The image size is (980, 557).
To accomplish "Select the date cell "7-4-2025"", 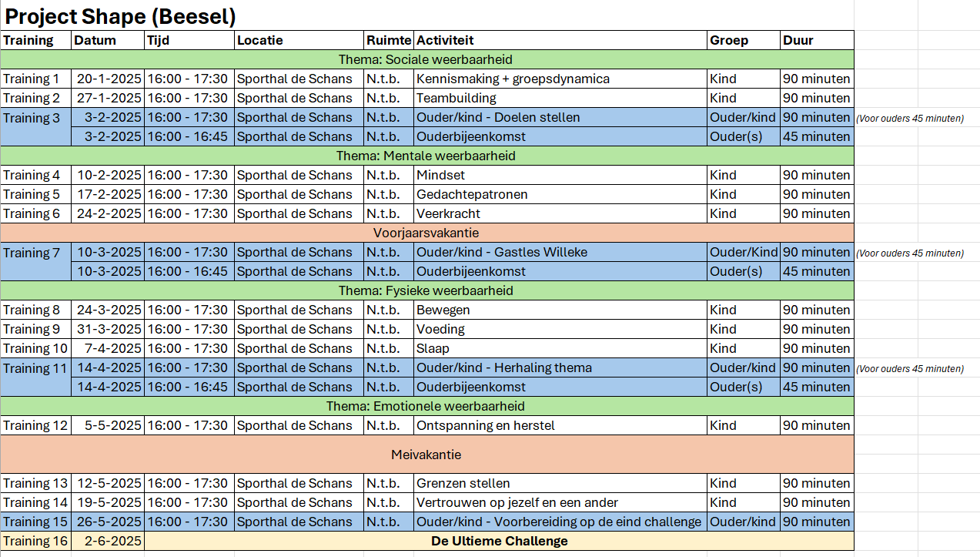I will click(x=108, y=348).
